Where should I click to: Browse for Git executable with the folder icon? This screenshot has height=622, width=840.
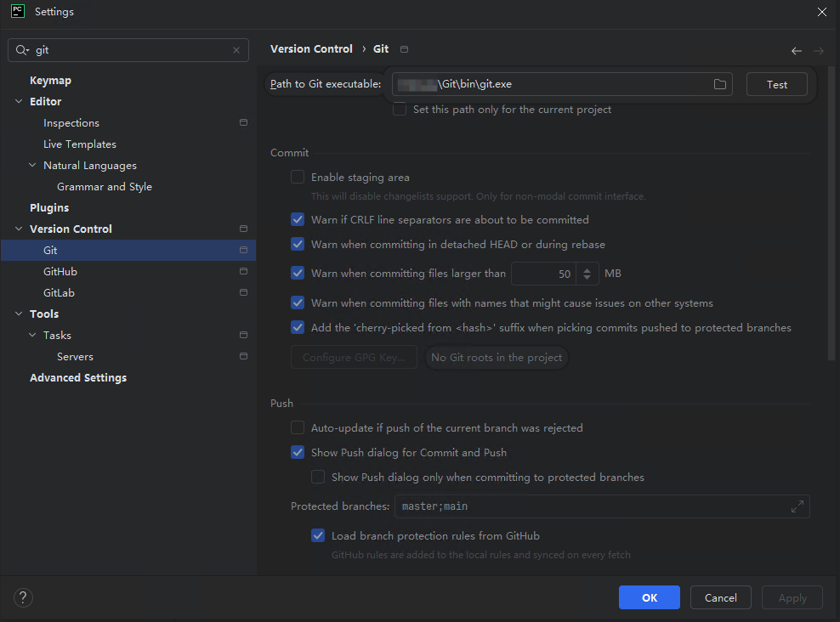pyautogui.click(x=720, y=84)
